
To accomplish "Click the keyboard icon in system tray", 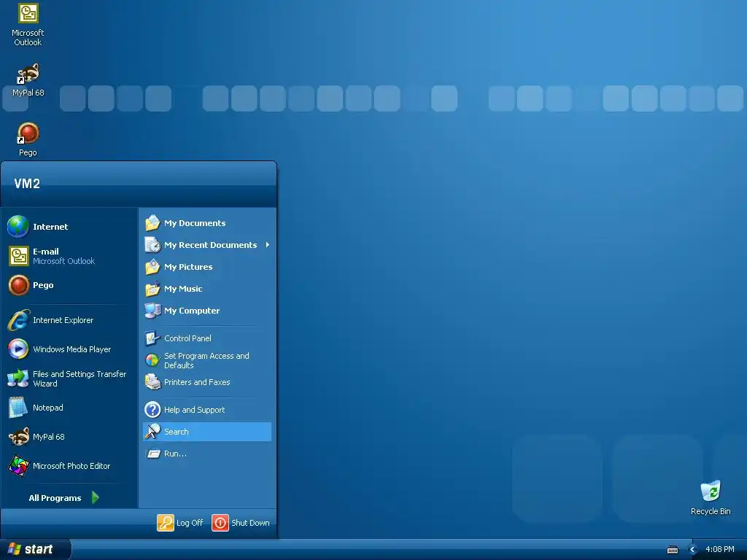I will 672,550.
